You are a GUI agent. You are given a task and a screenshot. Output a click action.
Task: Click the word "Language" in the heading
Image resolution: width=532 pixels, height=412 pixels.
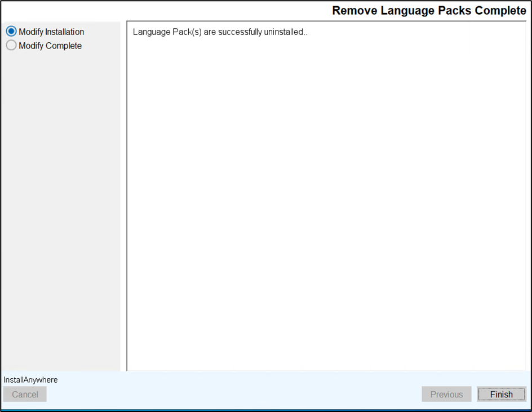(405, 11)
